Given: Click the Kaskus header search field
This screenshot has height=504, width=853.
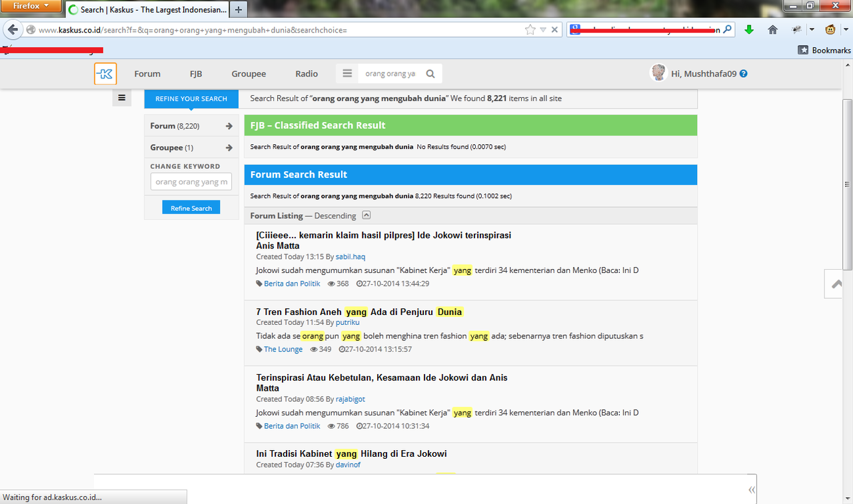Looking at the screenshot, I should click(x=391, y=74).
